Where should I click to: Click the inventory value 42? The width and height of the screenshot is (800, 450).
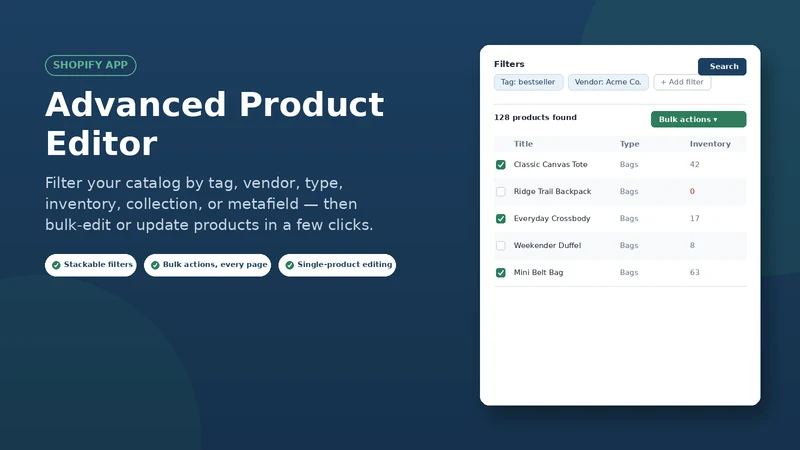694,164
